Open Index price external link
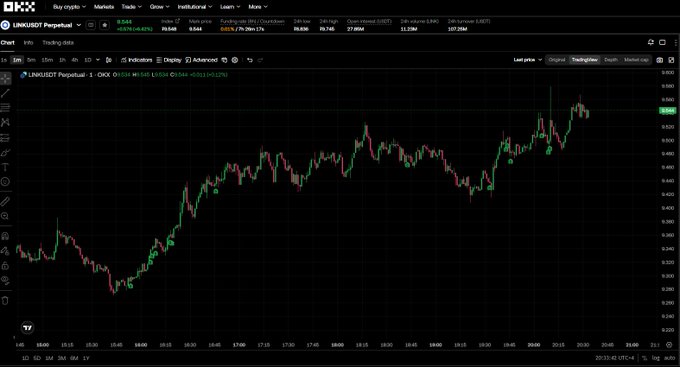Image resolution: width=680 pixels, height=367 pixels. tap(177, 21)
